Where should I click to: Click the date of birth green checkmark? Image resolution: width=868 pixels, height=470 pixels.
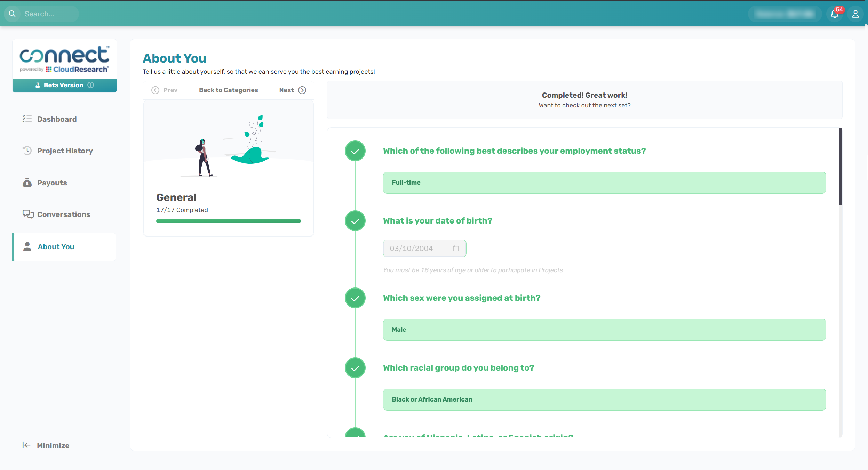point(355,221)
